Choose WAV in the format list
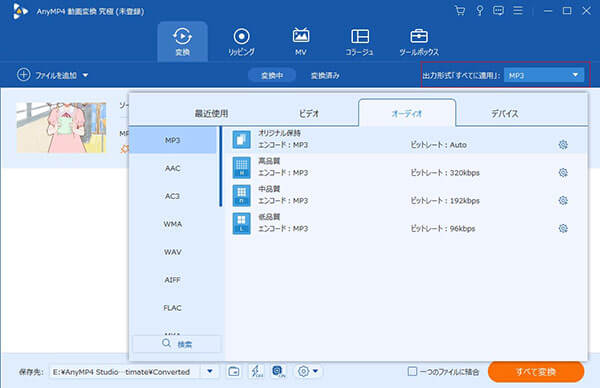Viewport: 600px width, 388px height. pyautogui.click(x=173, y=252)
